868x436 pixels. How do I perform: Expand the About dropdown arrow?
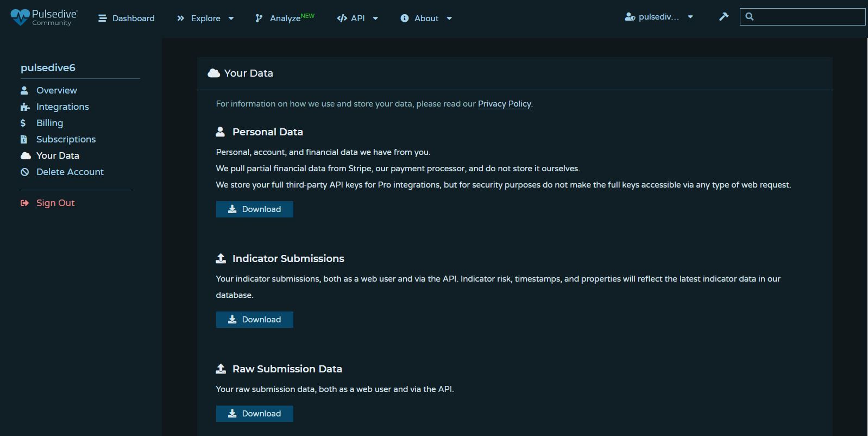point(449,18)
